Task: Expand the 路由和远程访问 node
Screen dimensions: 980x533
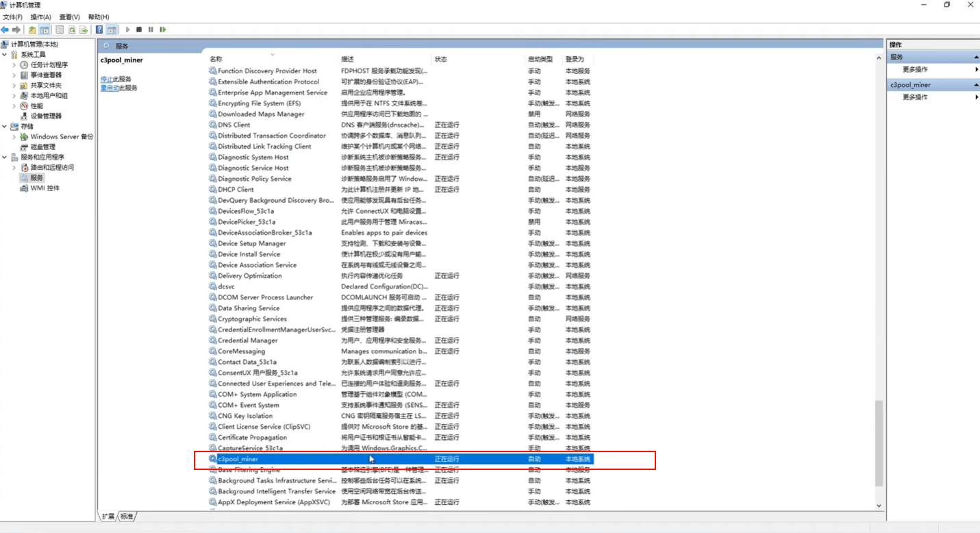Action: point(14,167)
